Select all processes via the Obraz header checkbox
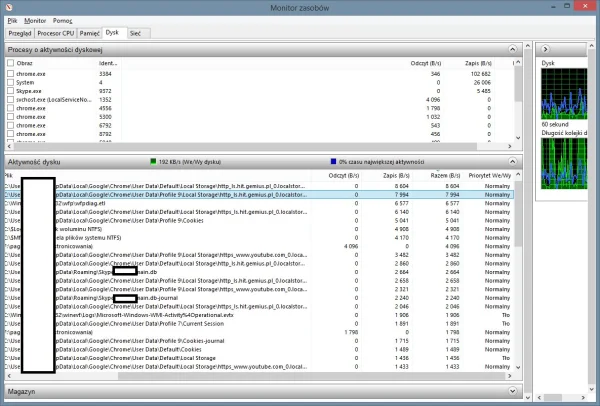Image resolution: width=600 pixels, height=406 pixels. (x=10, y=62)
